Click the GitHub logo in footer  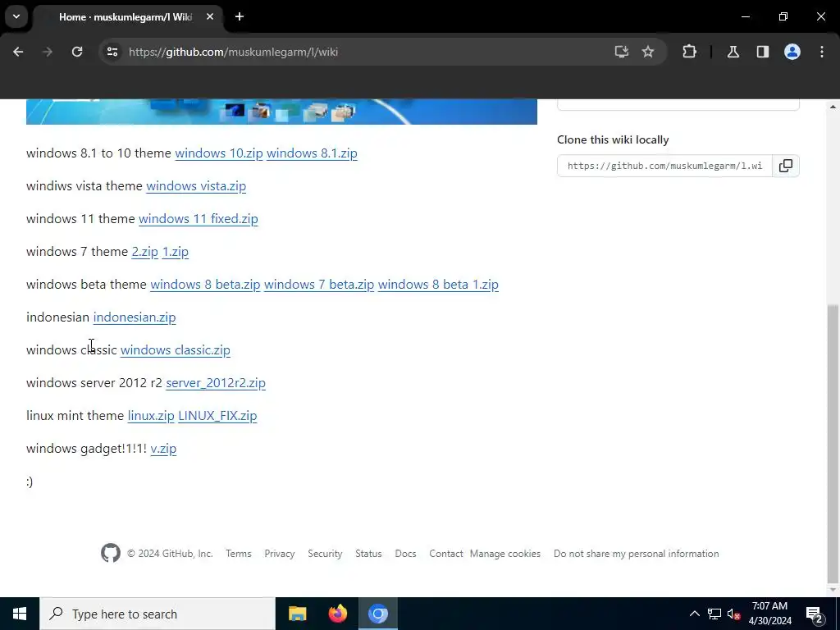[111, 554]
